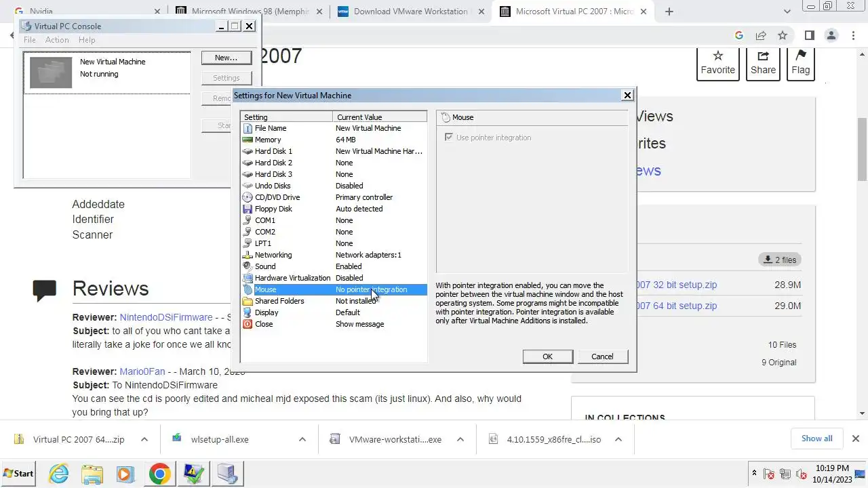Select the Shared Folders icon
Screen dimensions: 868x488
[248, 301]
